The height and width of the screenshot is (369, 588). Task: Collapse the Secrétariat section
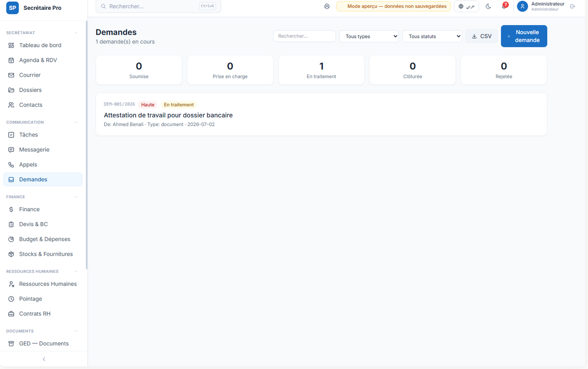[x=76, y=33]
